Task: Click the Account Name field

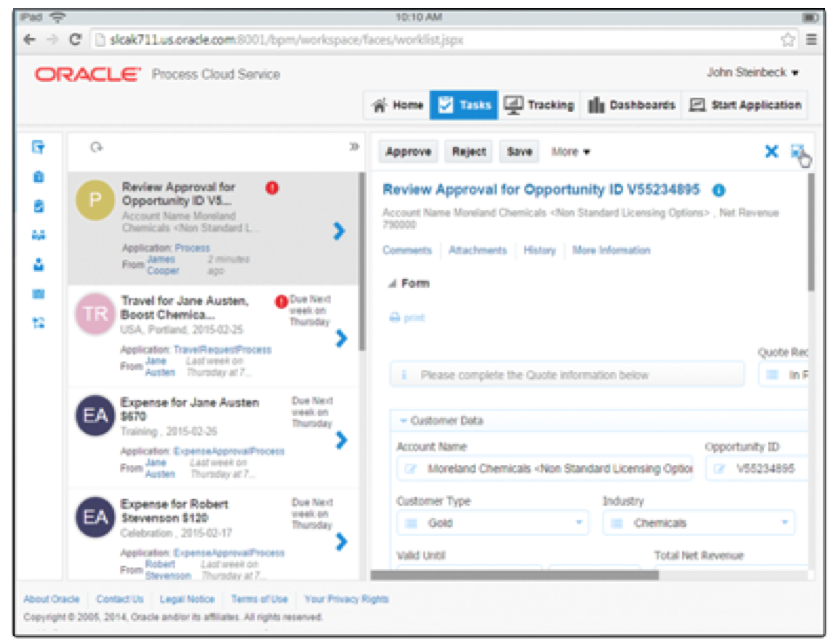Action: coord(544,469)
